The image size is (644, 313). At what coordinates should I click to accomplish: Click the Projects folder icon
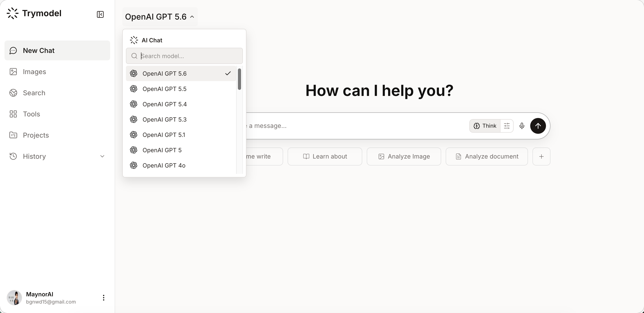coord(13,135)
